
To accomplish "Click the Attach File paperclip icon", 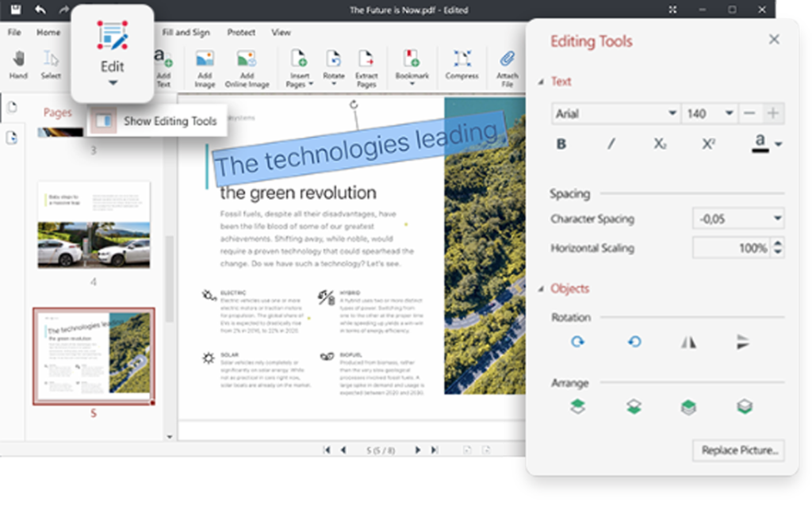I will [x=507, y=63].
